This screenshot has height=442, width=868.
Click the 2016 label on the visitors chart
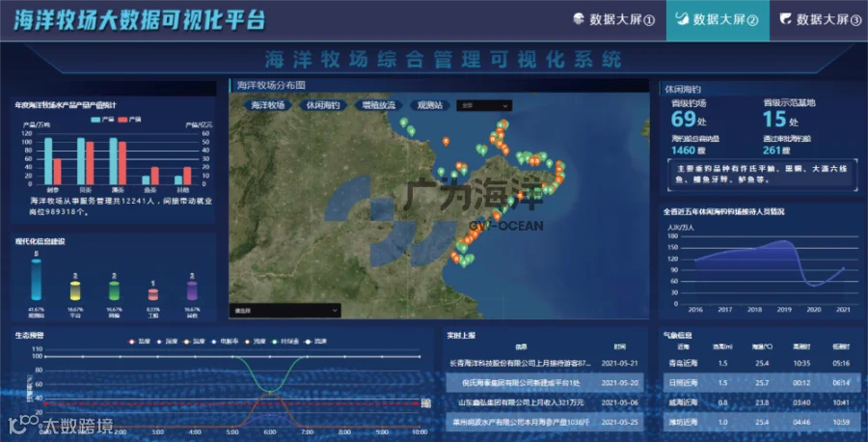pos(695,310)
